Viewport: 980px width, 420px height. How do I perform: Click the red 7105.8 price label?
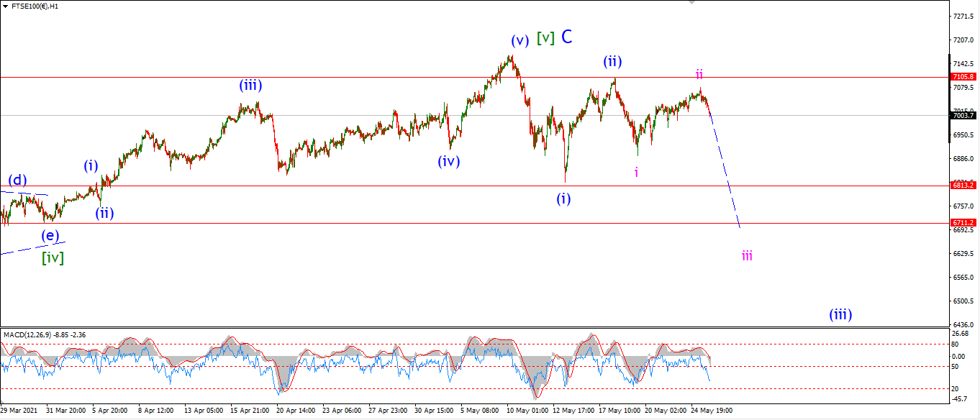(x=963, y=76)
